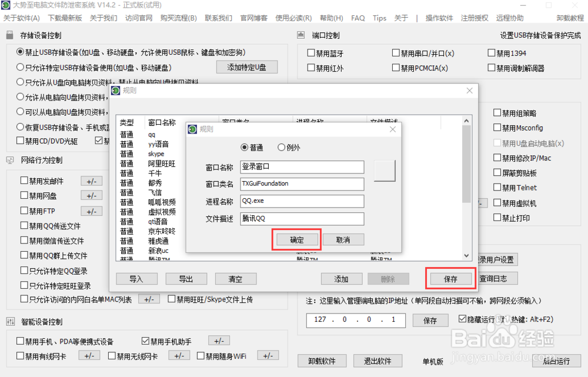Click into 文件描述 field with 腾讯QQ
This screenshot has width=588, height=377.
pyautogui.click(x=302, y=218)
